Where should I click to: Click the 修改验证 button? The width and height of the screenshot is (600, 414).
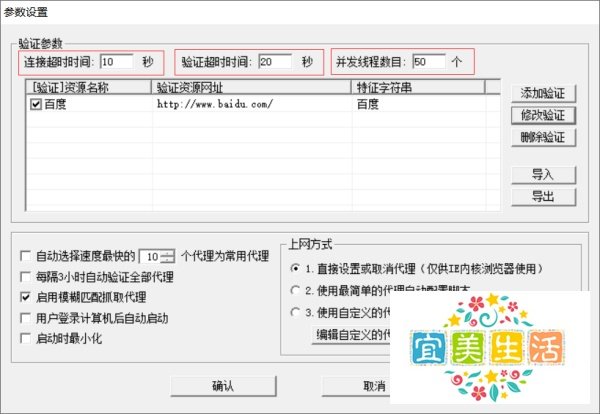coord(543,115)
